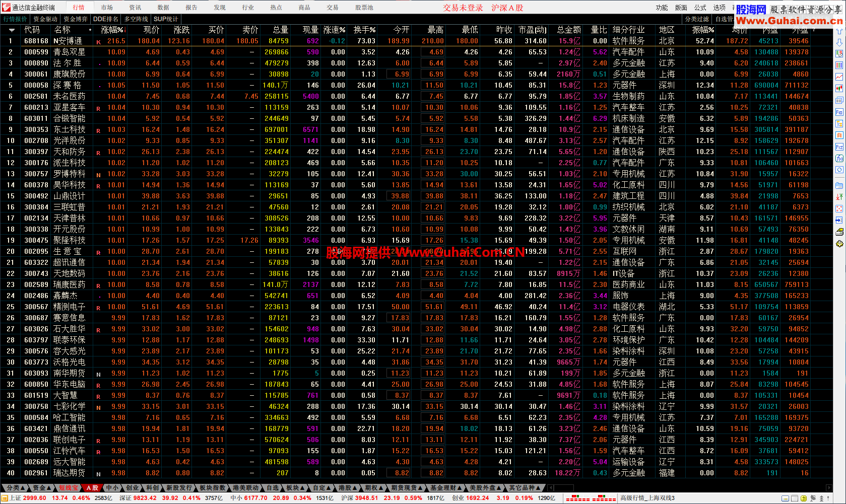
Task: Click the tree structure icon in sidebar
Action: click(x=839, y=124)
